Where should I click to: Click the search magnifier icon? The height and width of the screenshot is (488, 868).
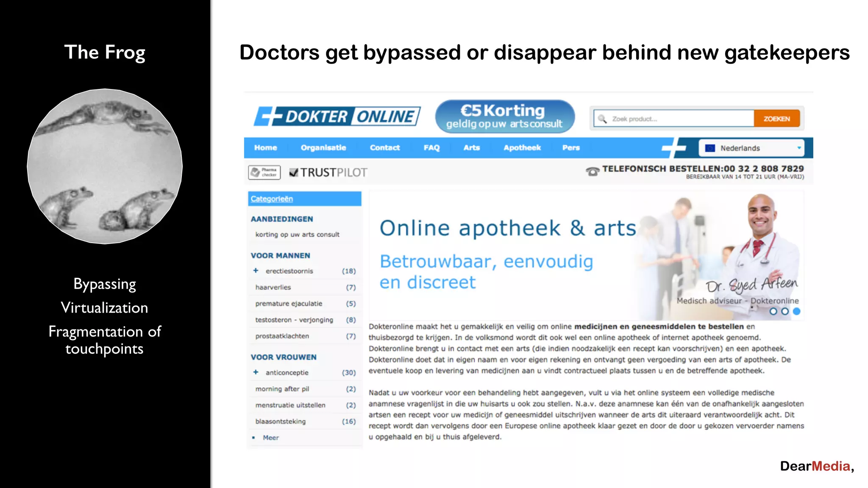(602, 119)
